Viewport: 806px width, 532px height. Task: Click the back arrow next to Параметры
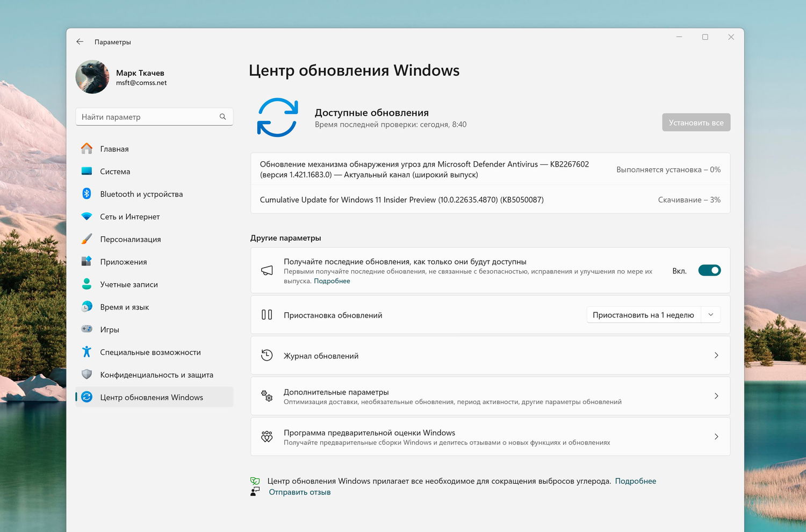[80, 41]
